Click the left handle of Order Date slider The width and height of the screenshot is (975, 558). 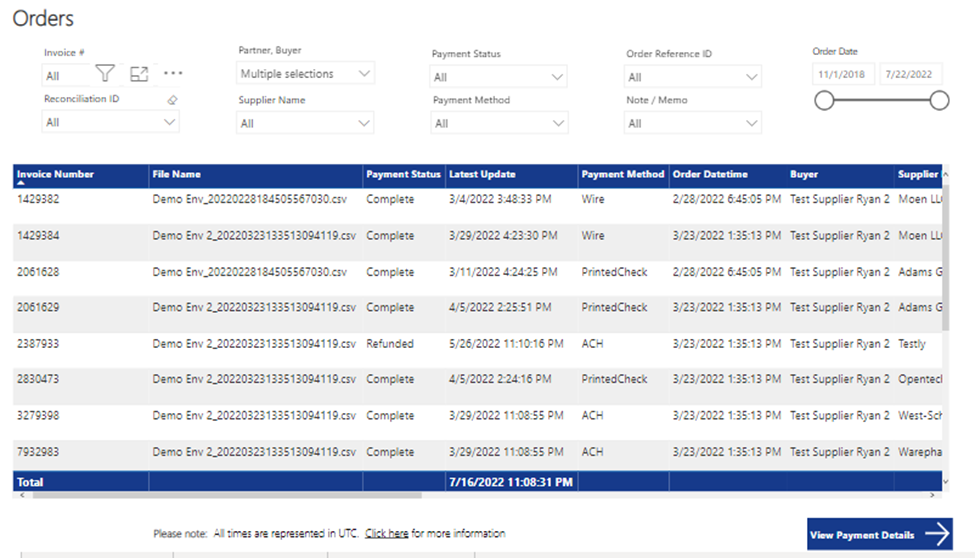click(x=824, y=100)
